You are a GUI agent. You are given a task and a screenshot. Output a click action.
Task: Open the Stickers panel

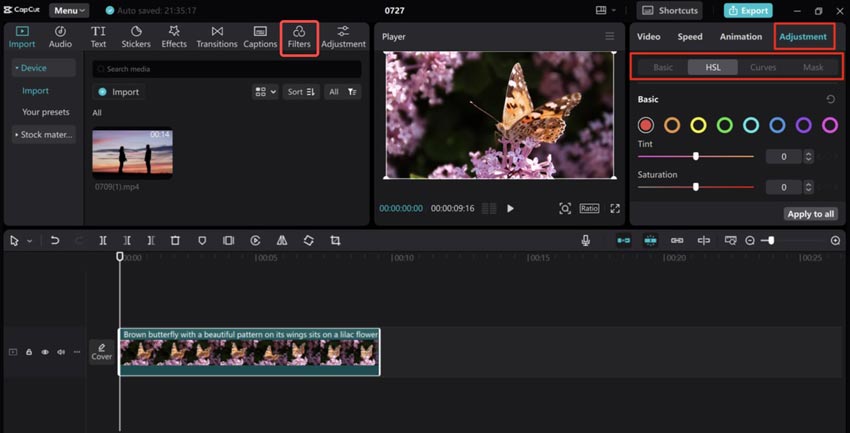[x=136, y=37]
